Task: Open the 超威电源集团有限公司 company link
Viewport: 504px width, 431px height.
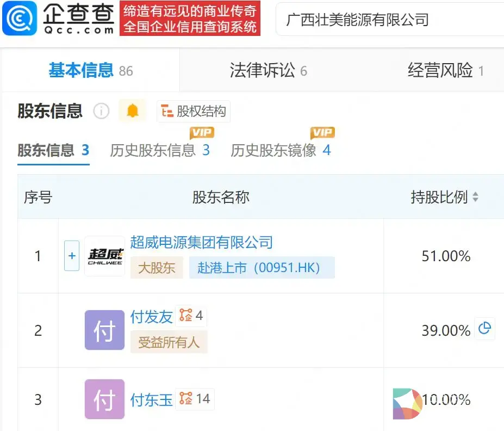Action: [201, 242]
